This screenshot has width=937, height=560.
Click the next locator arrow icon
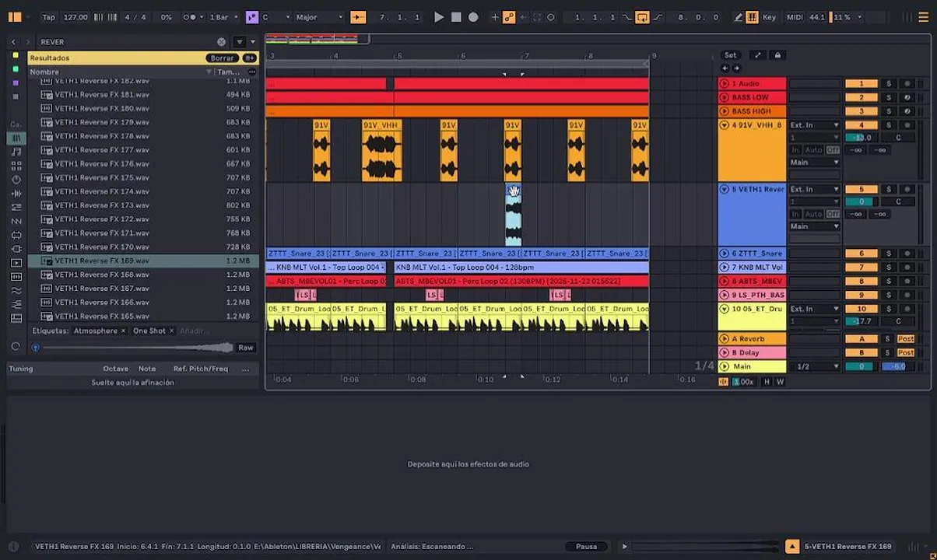click(x=737, y=68)
